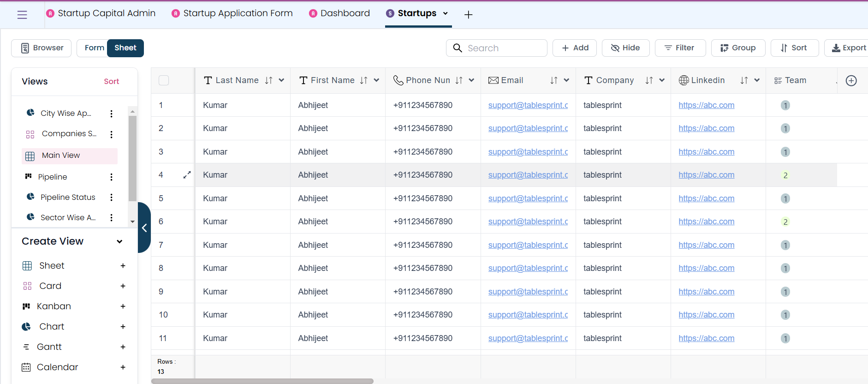Click the Hide columns button

(625, 48)
